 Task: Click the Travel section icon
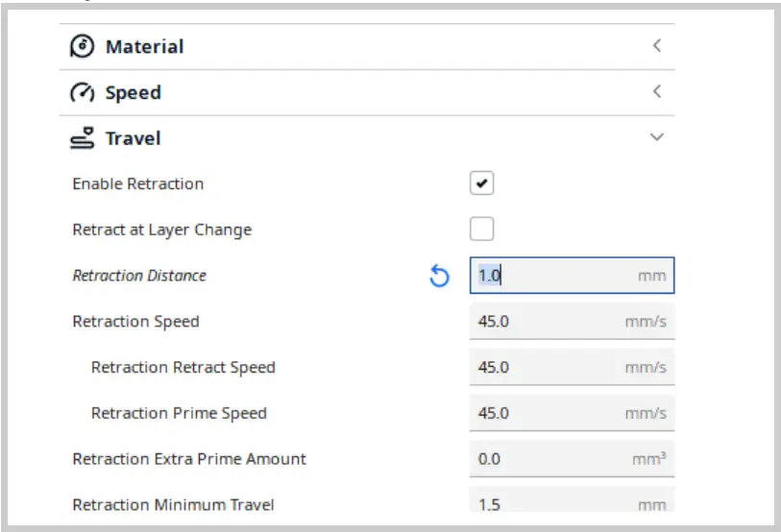click(83, 138)
